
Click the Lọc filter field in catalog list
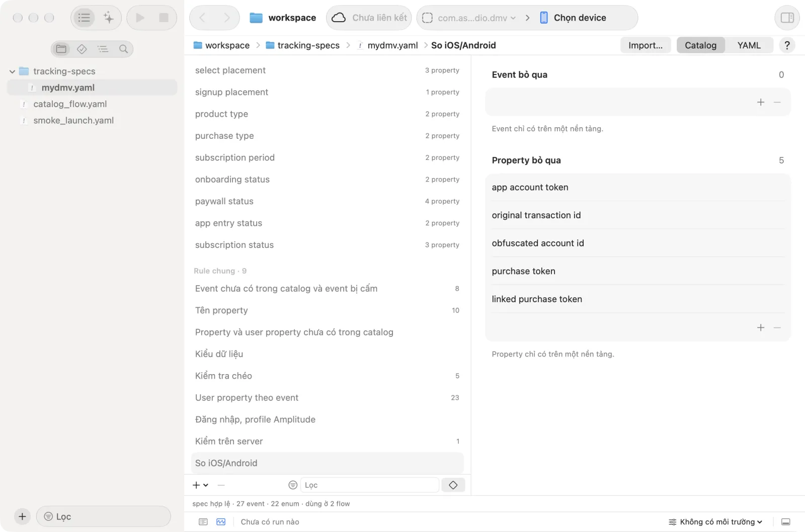pos(370,485)
